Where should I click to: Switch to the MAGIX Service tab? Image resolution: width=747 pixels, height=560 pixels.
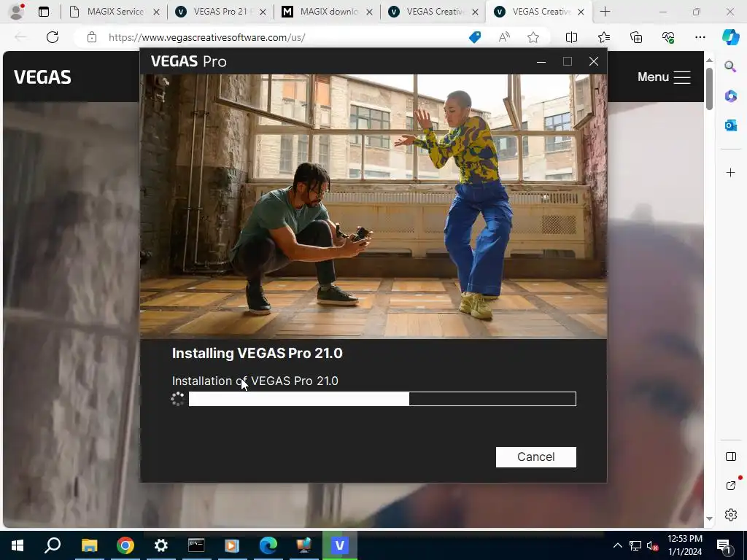point(115,12)
